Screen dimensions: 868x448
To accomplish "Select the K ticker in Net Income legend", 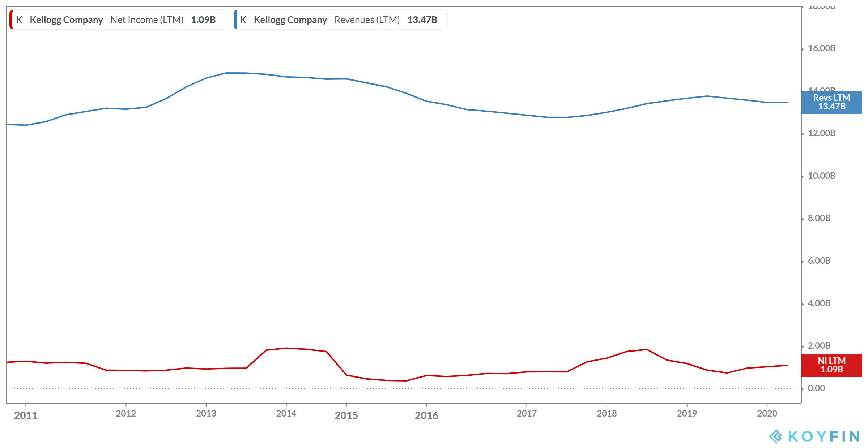I will 19,20.
